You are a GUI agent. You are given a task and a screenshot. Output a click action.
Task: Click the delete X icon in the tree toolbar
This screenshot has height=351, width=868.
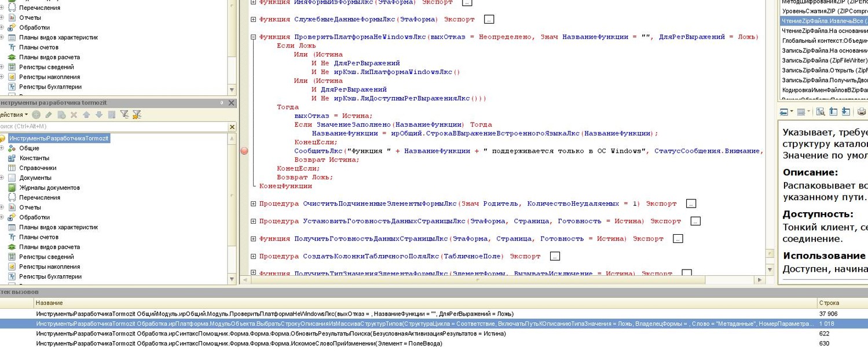tap(74, 114)
